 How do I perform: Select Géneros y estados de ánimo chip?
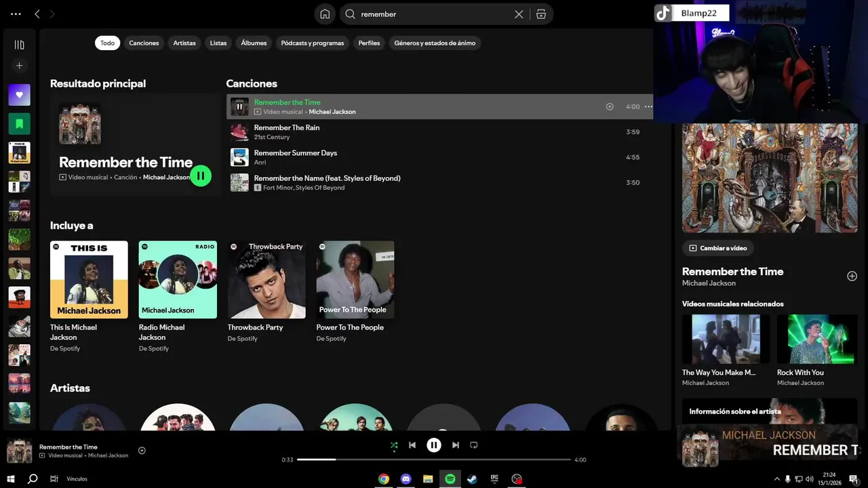pyautogui.click(x=435, y=43)
